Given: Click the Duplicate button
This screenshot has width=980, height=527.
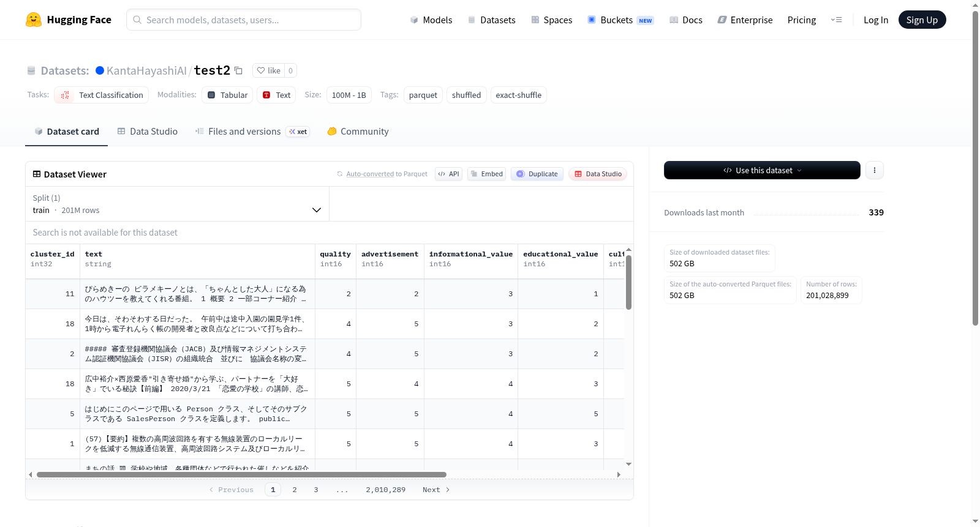Looking at the screenshot, I should pos(537,174).
